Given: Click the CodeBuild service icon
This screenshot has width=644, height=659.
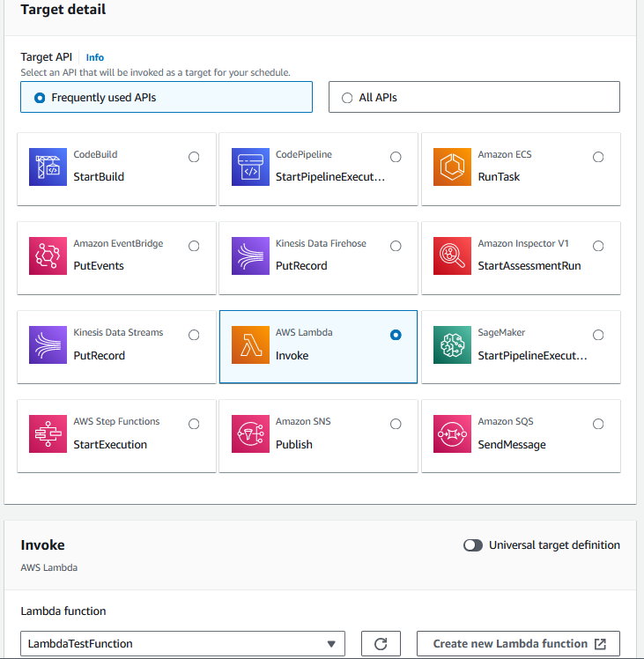Looking at the screenshot, I should pos(48,167).
